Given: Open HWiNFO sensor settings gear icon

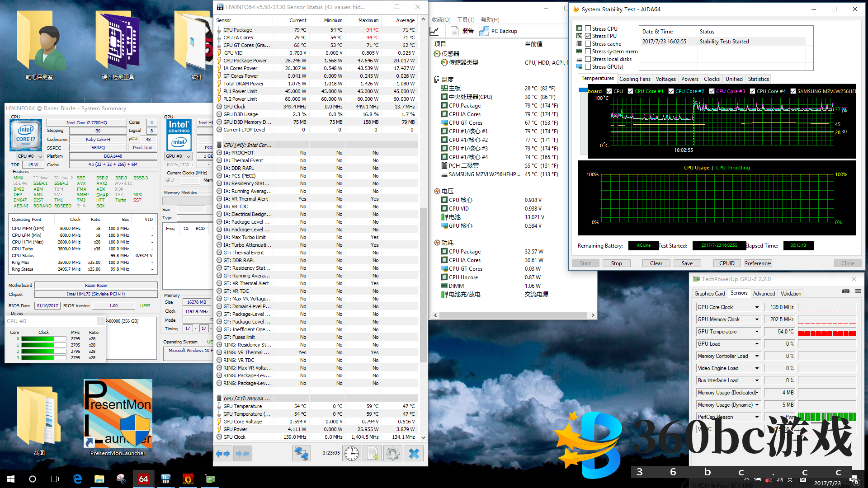Looking at the screenshot, I should point(393,454).
